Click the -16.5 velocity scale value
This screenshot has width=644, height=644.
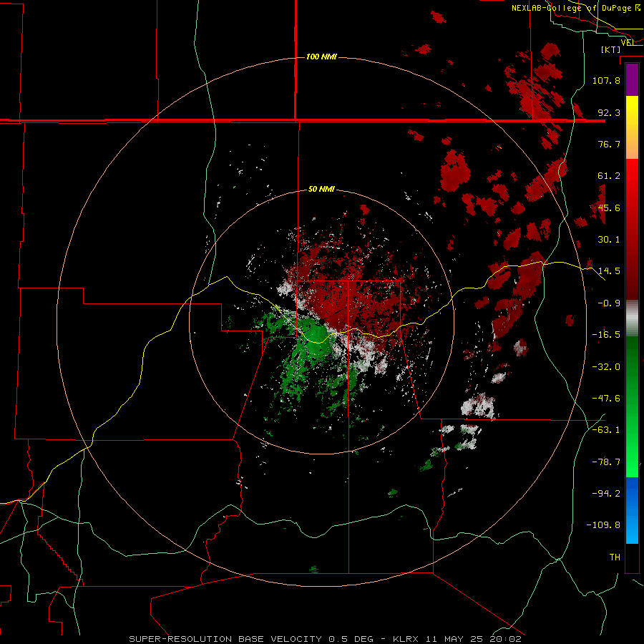606,335
